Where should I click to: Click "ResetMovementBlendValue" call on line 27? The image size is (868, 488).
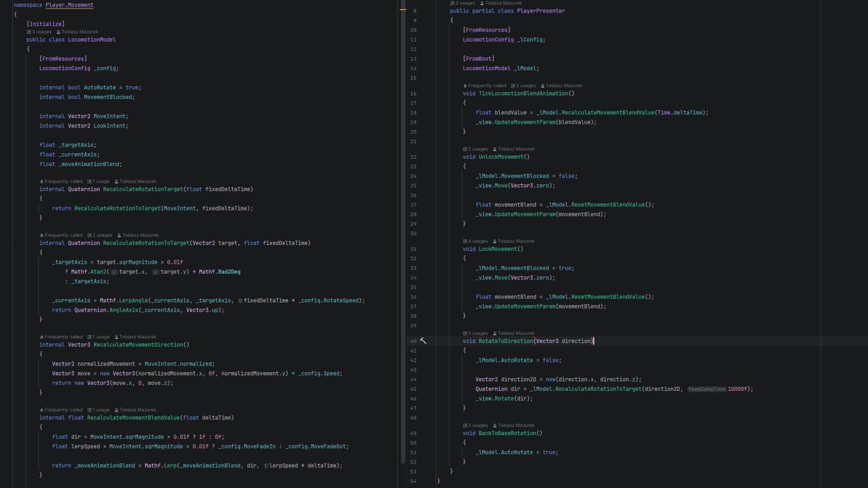[608, 205]
